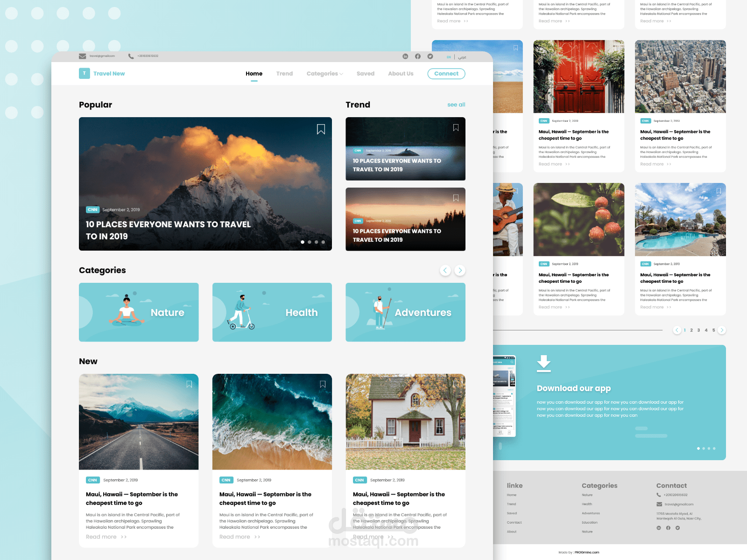This screenshot has width=747, height=560.
Task: Bookmark the first Trend card with lake
Action: 456,127
